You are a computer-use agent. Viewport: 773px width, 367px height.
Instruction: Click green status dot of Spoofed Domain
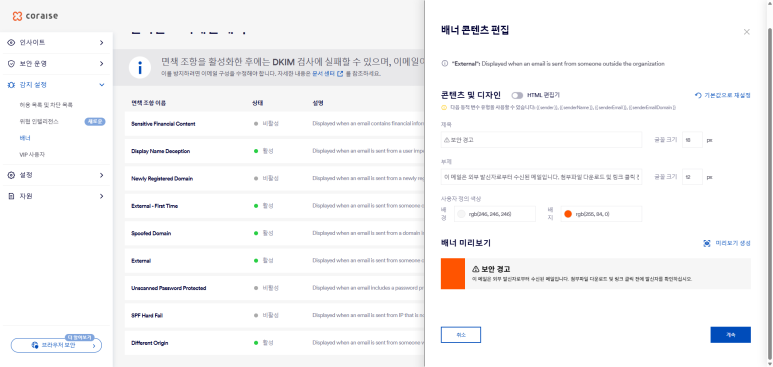coord(256,233)
